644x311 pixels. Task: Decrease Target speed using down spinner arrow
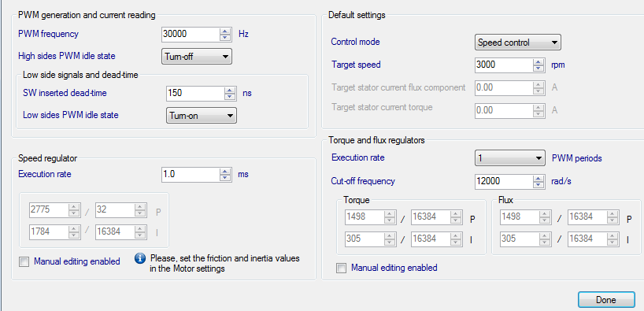pos(538,68)
